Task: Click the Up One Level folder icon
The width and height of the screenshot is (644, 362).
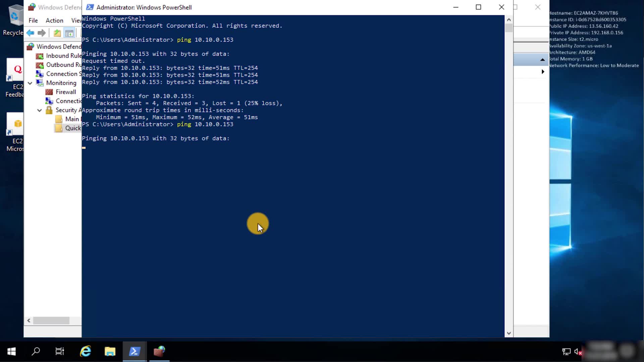Action: (57, 33)
